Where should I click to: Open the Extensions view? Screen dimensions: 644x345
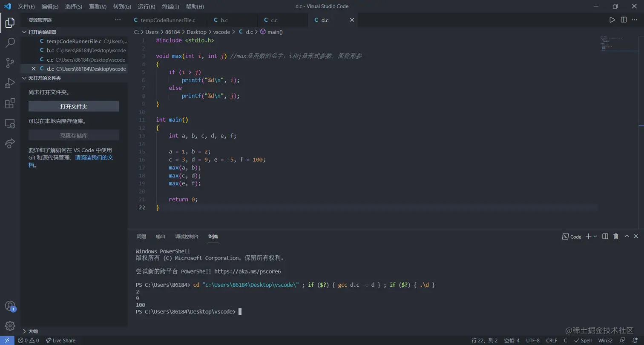[10, 103]
